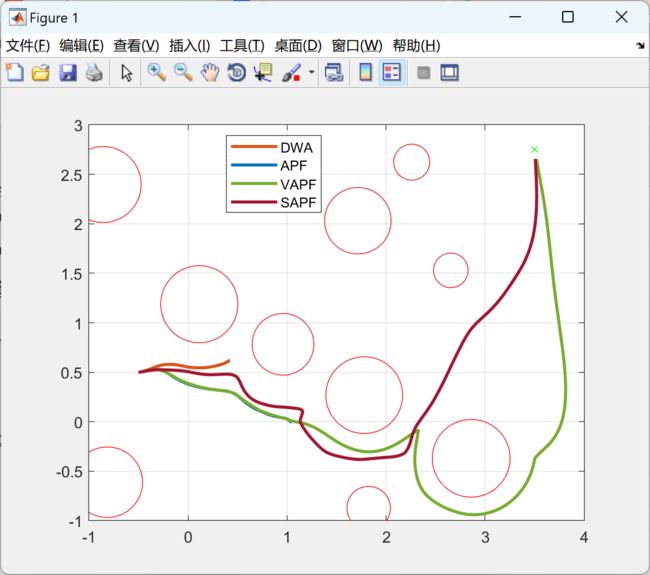Choose the Data Cursor tool

point(263,73)
